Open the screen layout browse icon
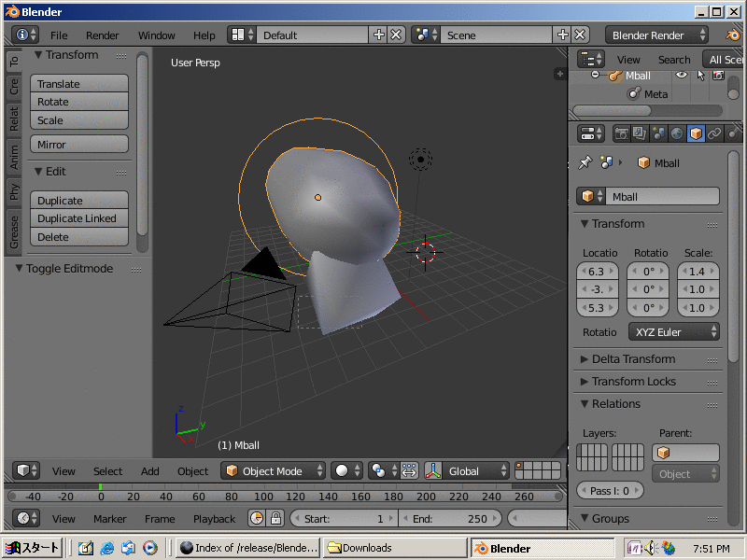747x560 pixels. pyautogui.click(x=242, y=35)
